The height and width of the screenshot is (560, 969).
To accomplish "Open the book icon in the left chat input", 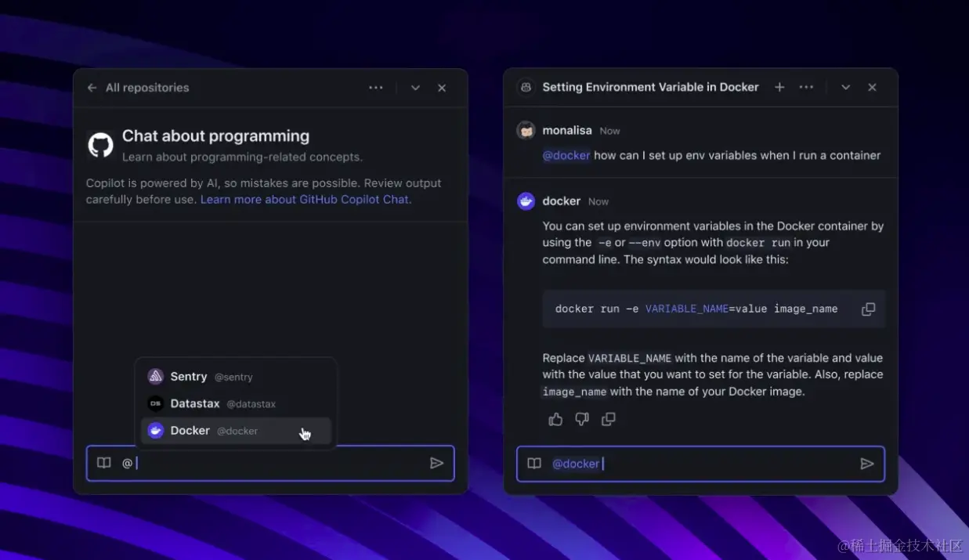I will pyautogui.click(x=104, y=463).
